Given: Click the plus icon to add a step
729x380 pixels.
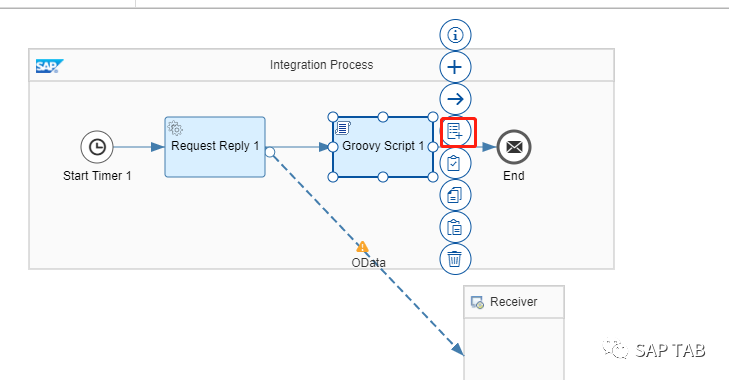Looking at the screenshot, I should pos(455,67).
